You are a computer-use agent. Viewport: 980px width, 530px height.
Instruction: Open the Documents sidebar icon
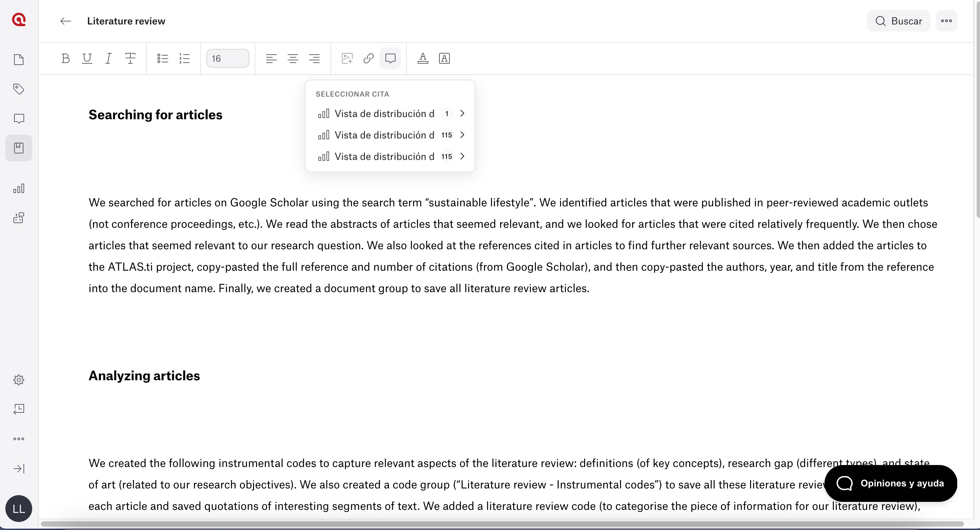click(19, 59)
